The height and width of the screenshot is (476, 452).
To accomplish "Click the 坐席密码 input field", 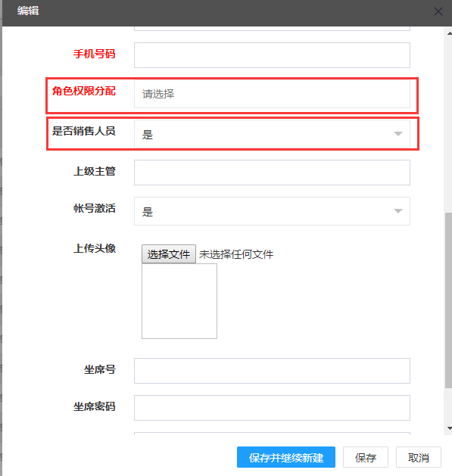I will coord(272,408).
